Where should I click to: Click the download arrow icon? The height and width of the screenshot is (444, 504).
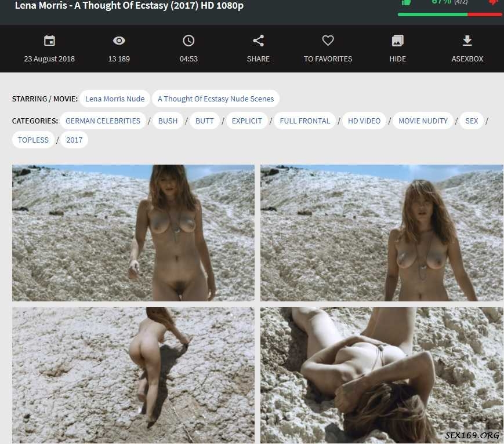(467, 41)
